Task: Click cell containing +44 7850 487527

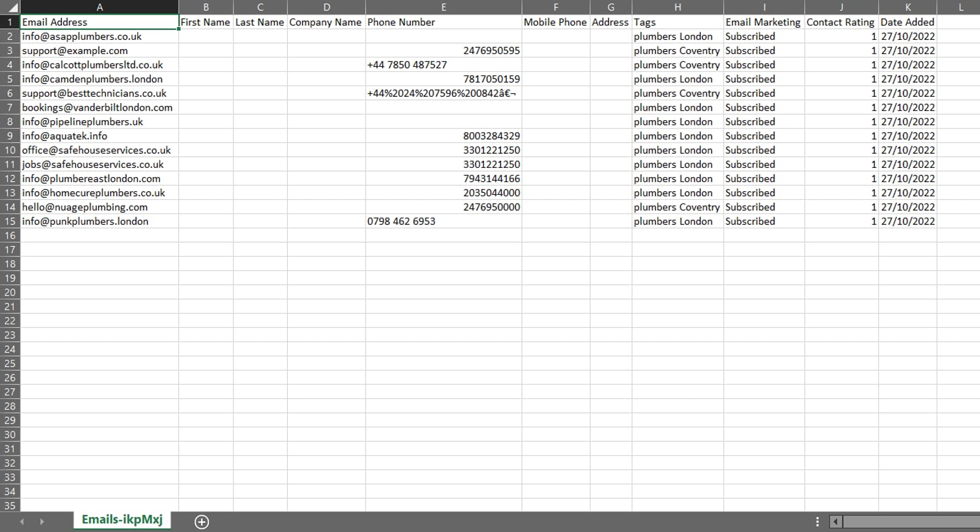Action: pos(443,65)
